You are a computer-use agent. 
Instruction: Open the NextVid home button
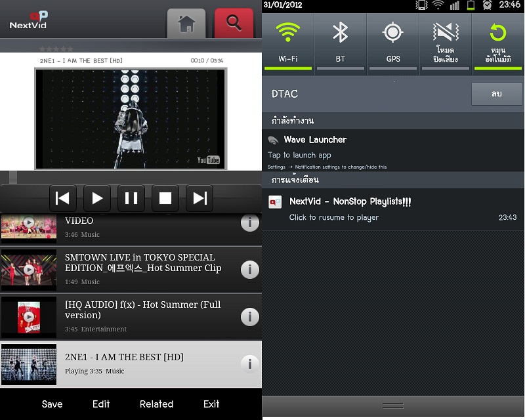click(186, 23)
